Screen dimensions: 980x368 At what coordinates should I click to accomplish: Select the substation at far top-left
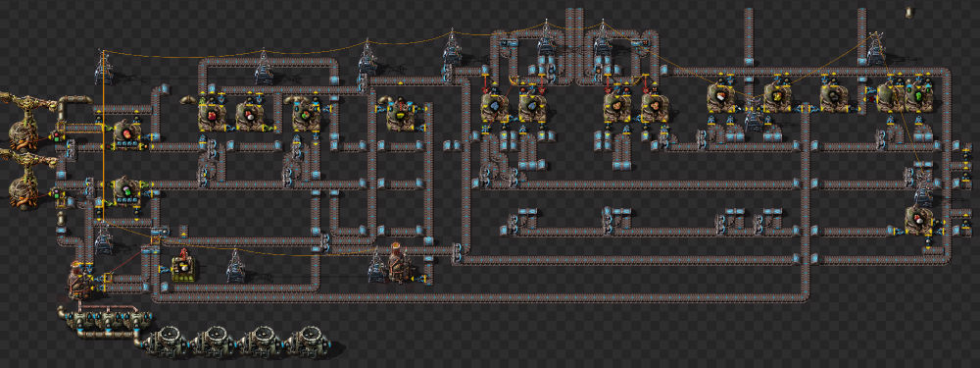point(105,68)
